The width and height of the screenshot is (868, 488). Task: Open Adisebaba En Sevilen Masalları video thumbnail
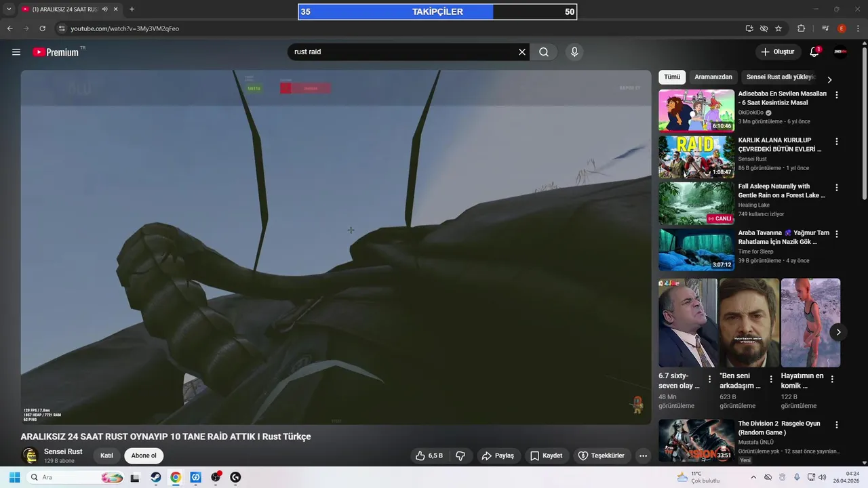[696, 110]
